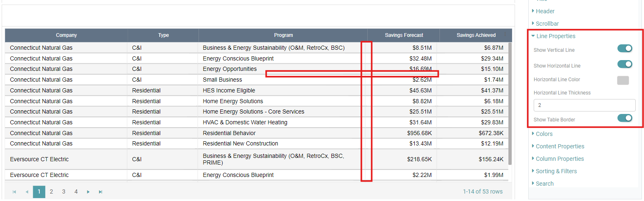Click the Program column header
Viewport: 644px width, 201px height.
pos(283,35)
